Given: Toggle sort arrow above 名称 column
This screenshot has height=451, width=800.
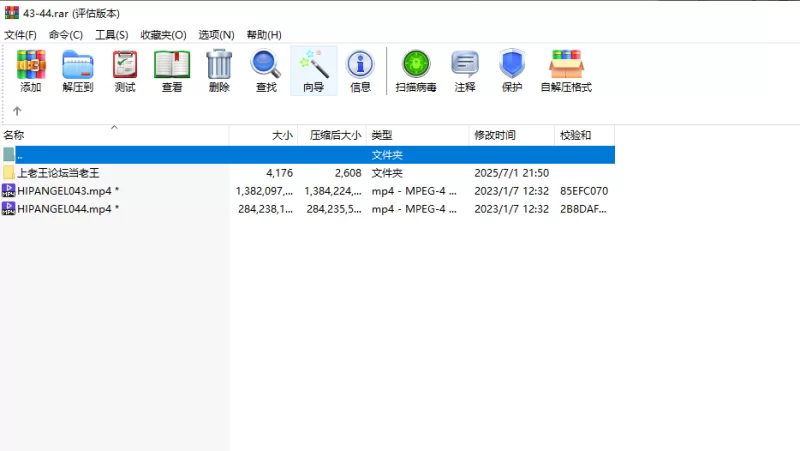Looking at the screenshot, I should 114,128.
